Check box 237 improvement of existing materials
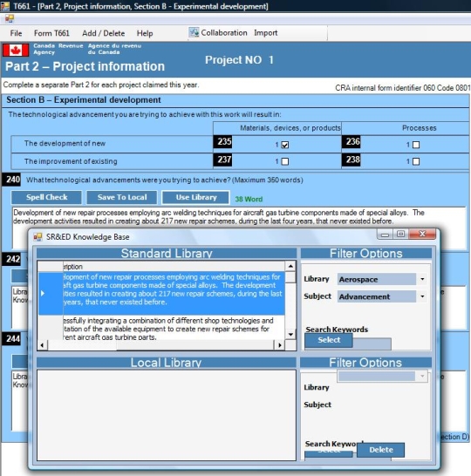The height and width of the screenshot is (476, 471). 285,161
